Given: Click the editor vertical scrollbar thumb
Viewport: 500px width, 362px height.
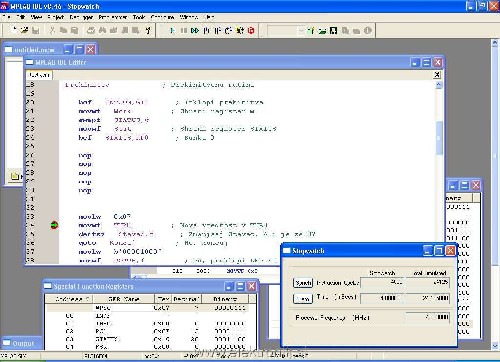Looking at the screenshot, I should [439, 138].
